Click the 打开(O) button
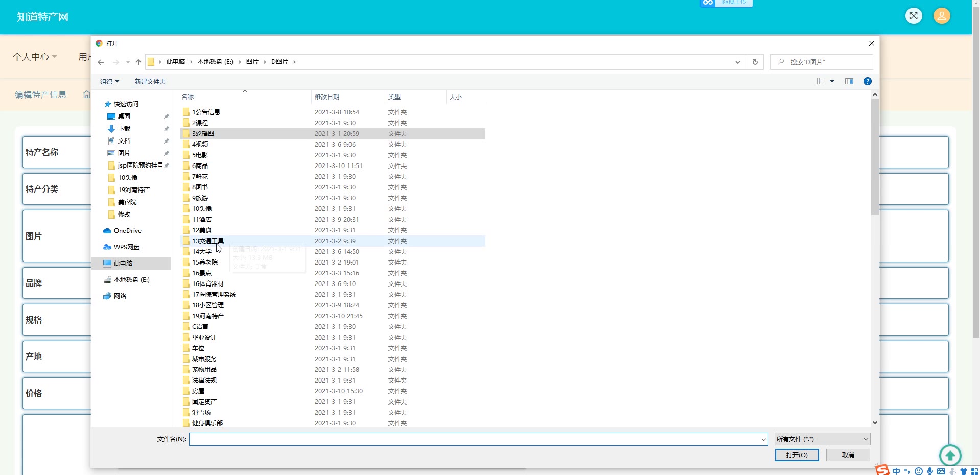Image resolution: width=980 pixels, height=475 pixels. [797, 455]
